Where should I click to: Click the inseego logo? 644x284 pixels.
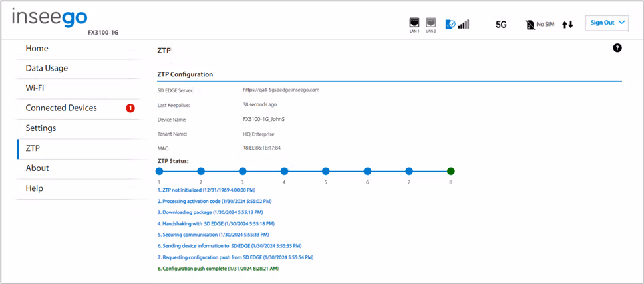point(50,19)
